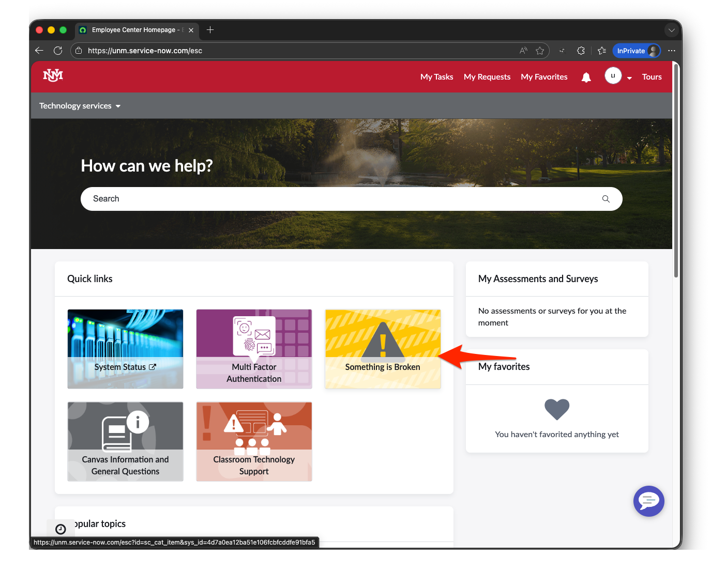Click the Read Aloud icon in address bar
This screenshot has height=588, width=711.
(x=523, y=51)
